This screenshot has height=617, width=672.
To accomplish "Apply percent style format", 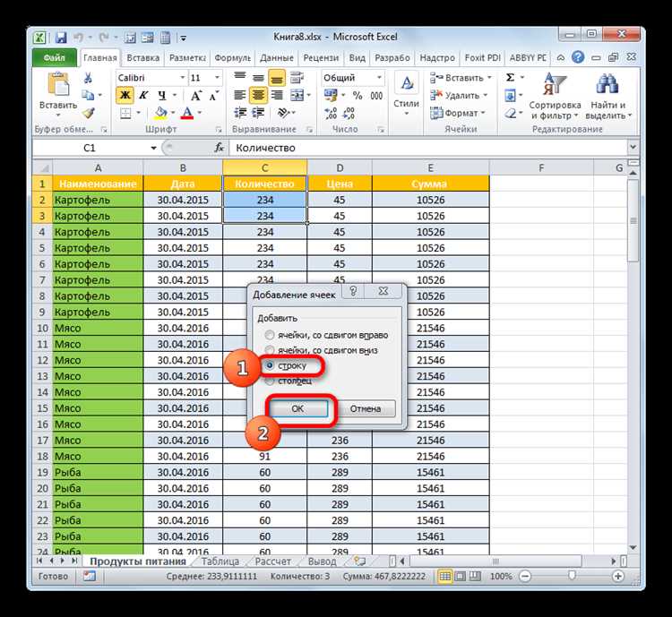I will click(357, 95).
